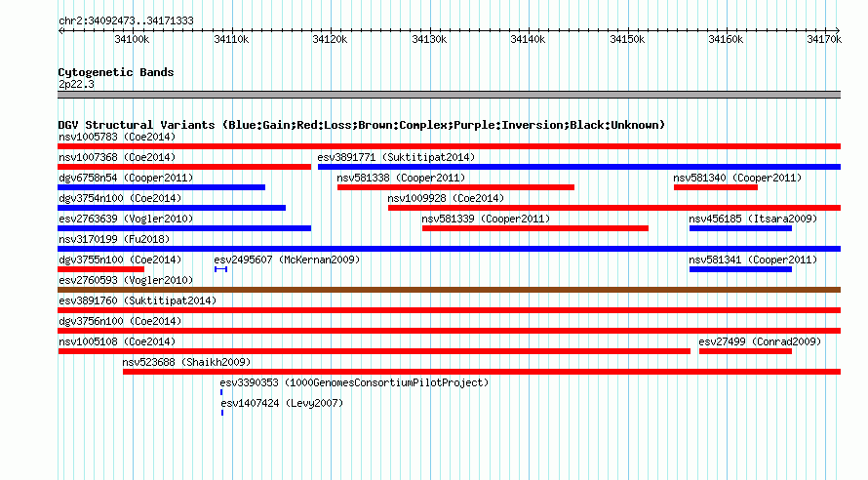Click dgv6758n54 (Cooper2011) label

click(x=126, y=178)
